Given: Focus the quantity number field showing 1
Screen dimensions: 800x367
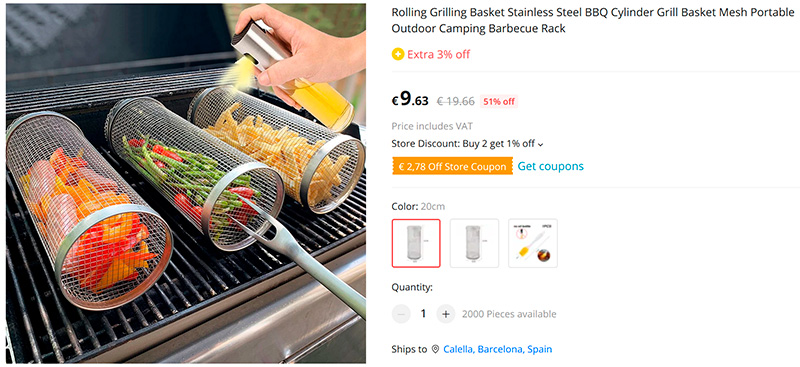Looking at the screenshot, I should [x=423, y=314].
